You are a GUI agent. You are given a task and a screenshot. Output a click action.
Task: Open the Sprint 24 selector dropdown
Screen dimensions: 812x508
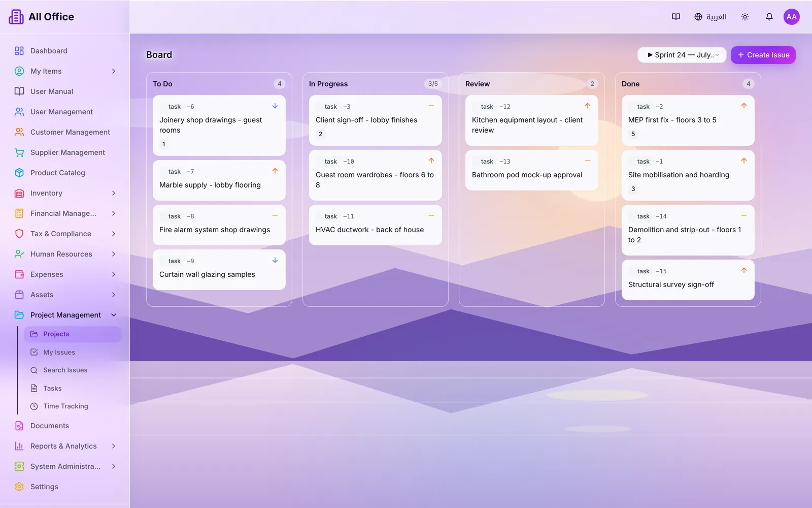682,55
